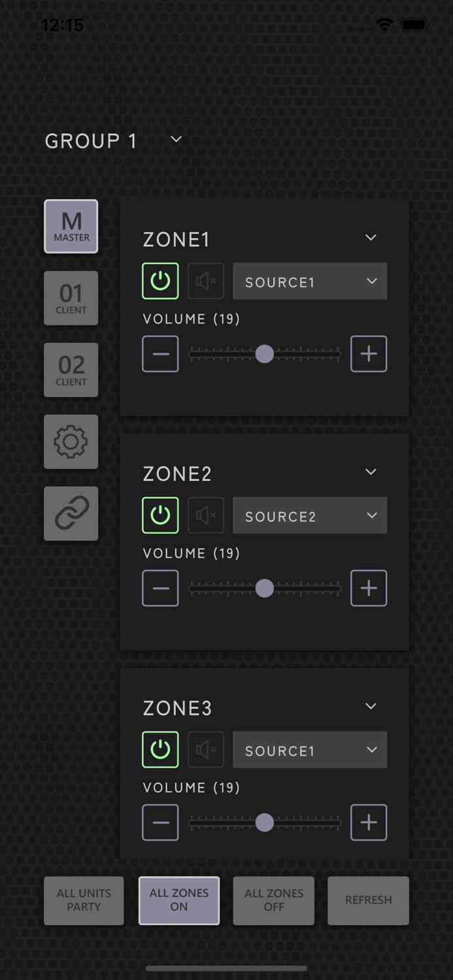Viewport: 453px width, 980px height.
Task: Collapse the ZONE3 panel chevron
Action: (371, 706)
